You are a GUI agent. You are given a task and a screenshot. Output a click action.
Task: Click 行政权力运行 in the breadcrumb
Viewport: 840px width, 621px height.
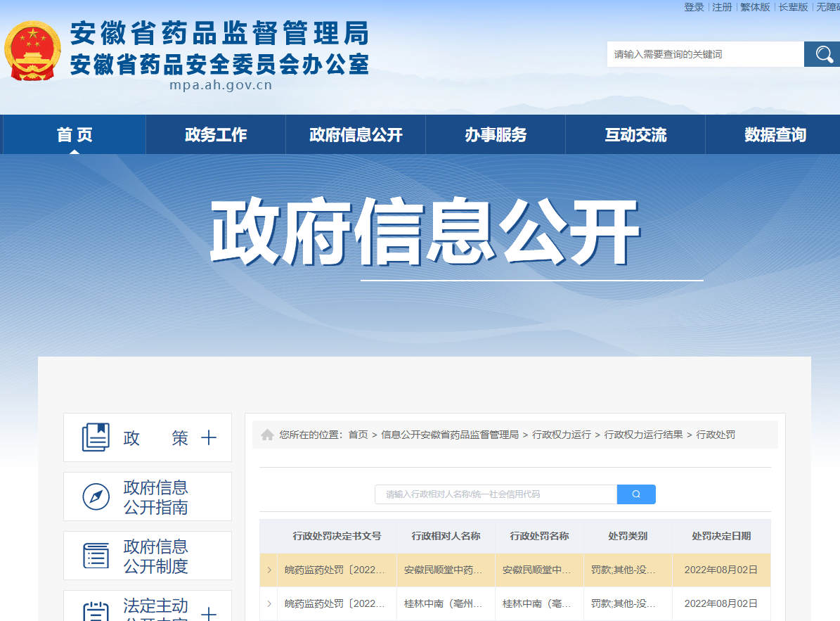(562, 435)
